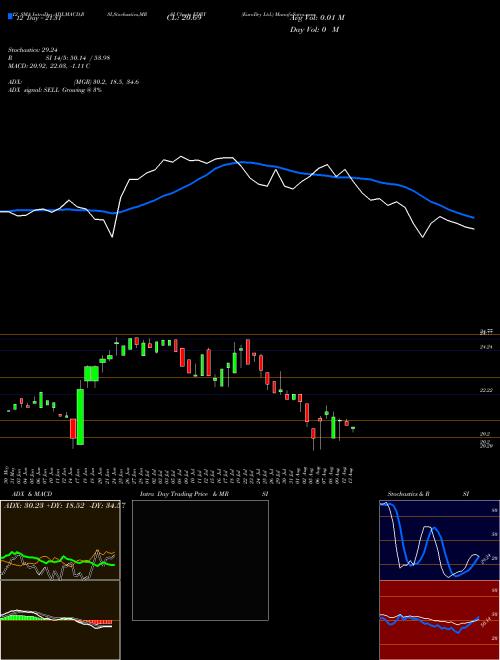Select the 'MACD: 20.92, 22.03, -1.11 C' line
The width and height of the screenshot is (500, 660).
tap(49, 66)
